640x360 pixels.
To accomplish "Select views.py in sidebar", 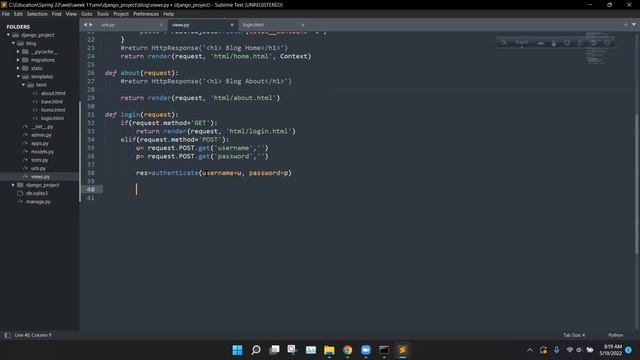I will tap(40, 177).
